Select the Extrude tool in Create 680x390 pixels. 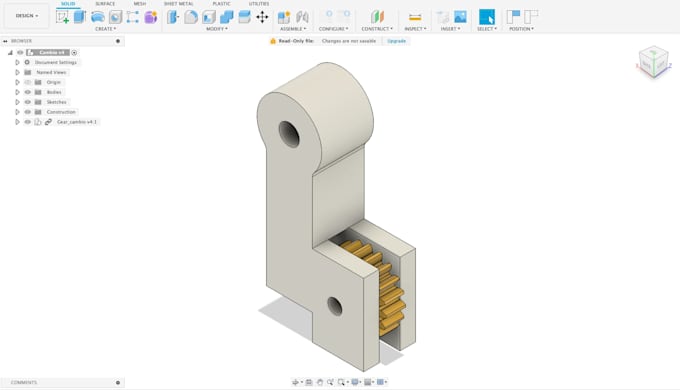coord(80,17)
